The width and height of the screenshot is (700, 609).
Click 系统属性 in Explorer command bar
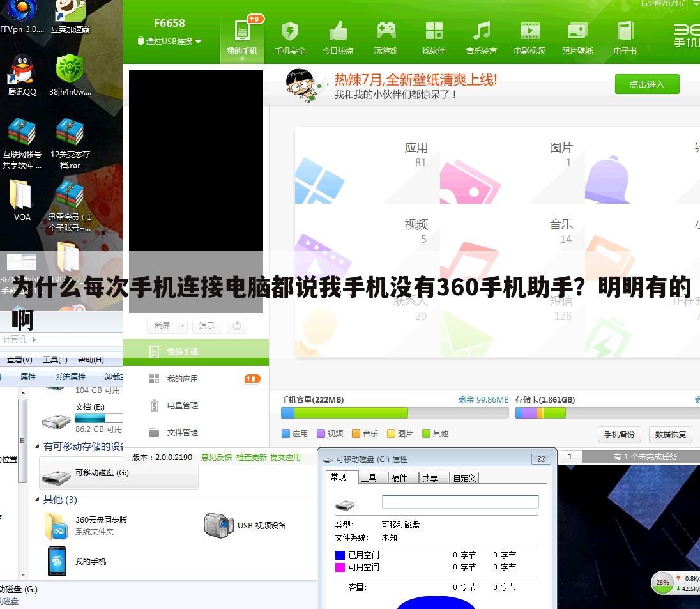tap(70, 377)
